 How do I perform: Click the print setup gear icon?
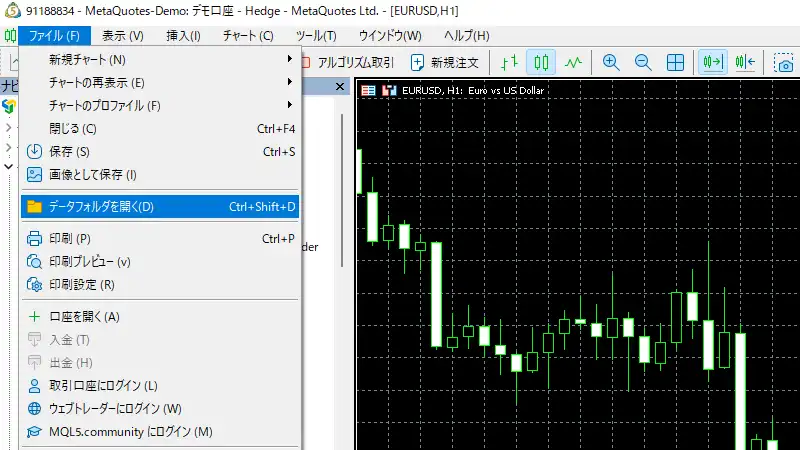[x=34, y=284]
